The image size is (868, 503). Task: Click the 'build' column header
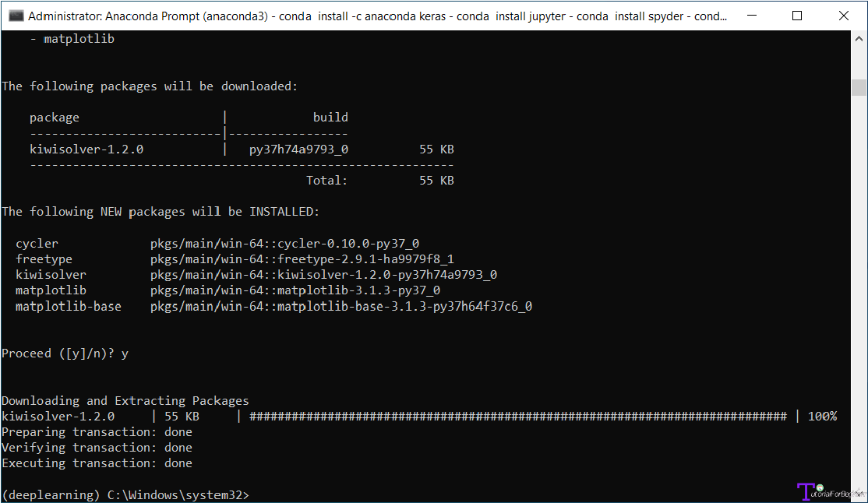(x=330, y=118)
